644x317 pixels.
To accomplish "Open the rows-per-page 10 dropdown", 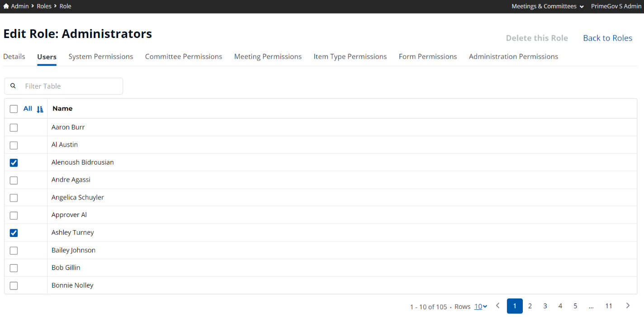I will 480,307.
